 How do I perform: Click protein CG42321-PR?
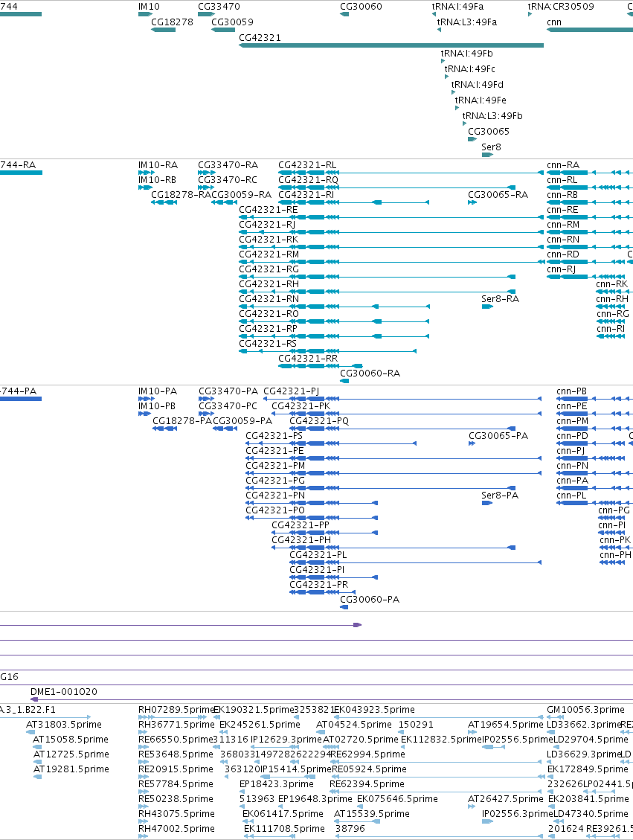318,585
